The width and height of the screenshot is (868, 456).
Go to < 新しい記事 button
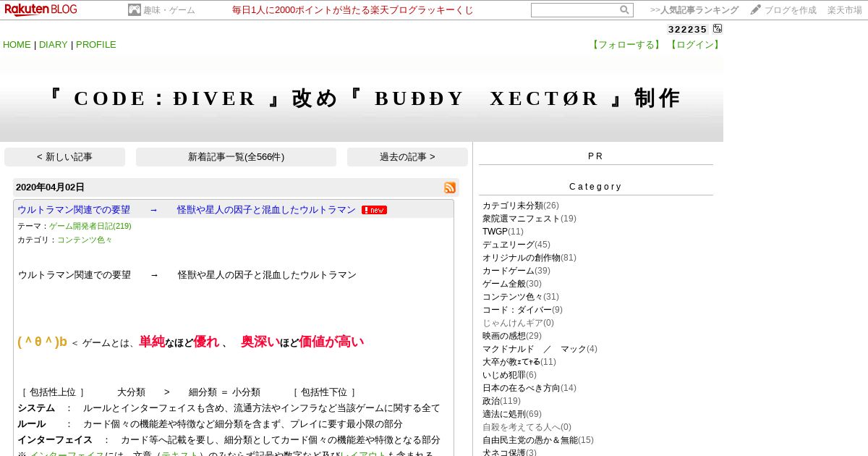click(64, 157)
